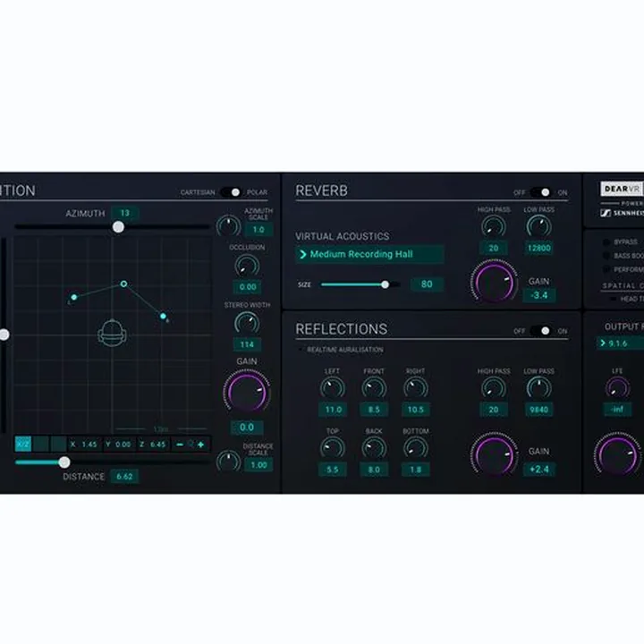Select the XZ view button
644x644 pixels.
[x=23, y=444]
